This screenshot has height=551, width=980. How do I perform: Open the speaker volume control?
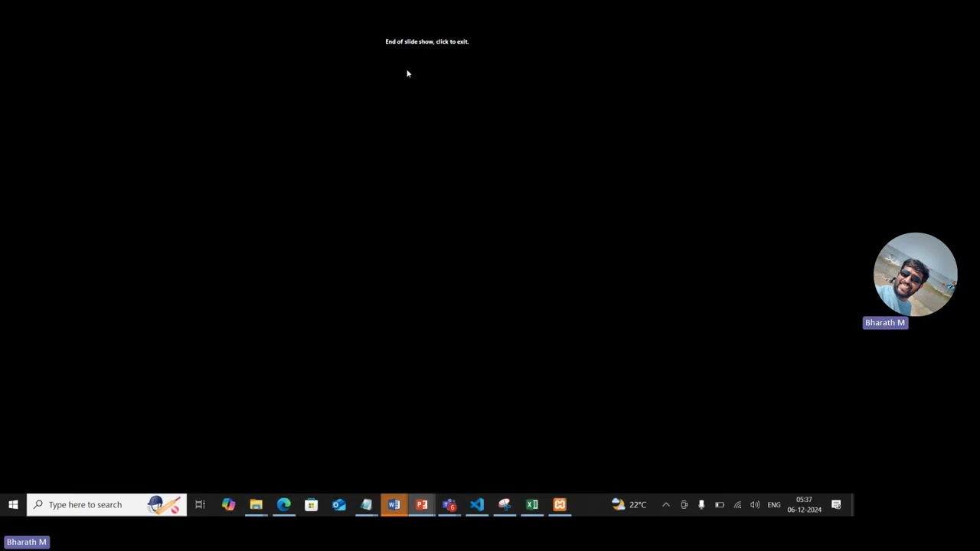tap(755, 504)
